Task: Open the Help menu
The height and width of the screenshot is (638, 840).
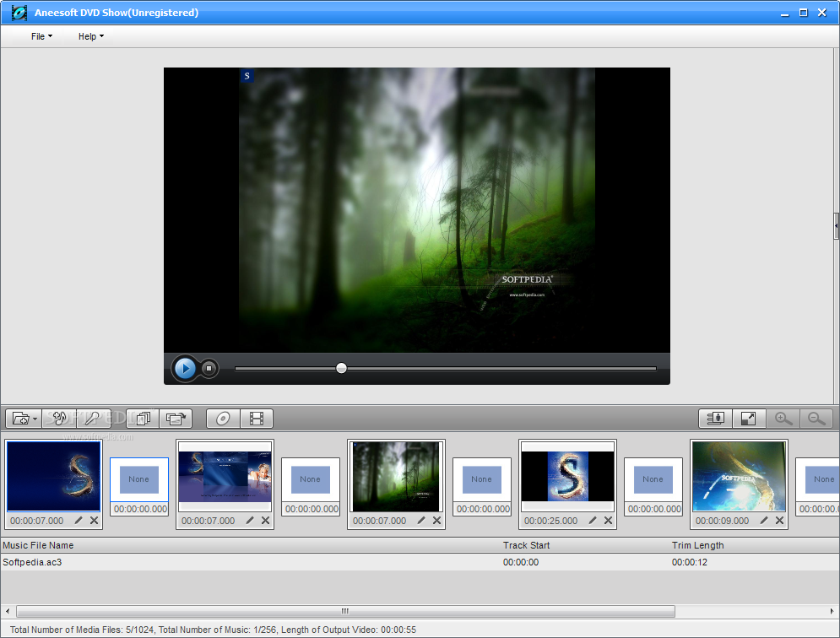Action: [x=91, y=36]
